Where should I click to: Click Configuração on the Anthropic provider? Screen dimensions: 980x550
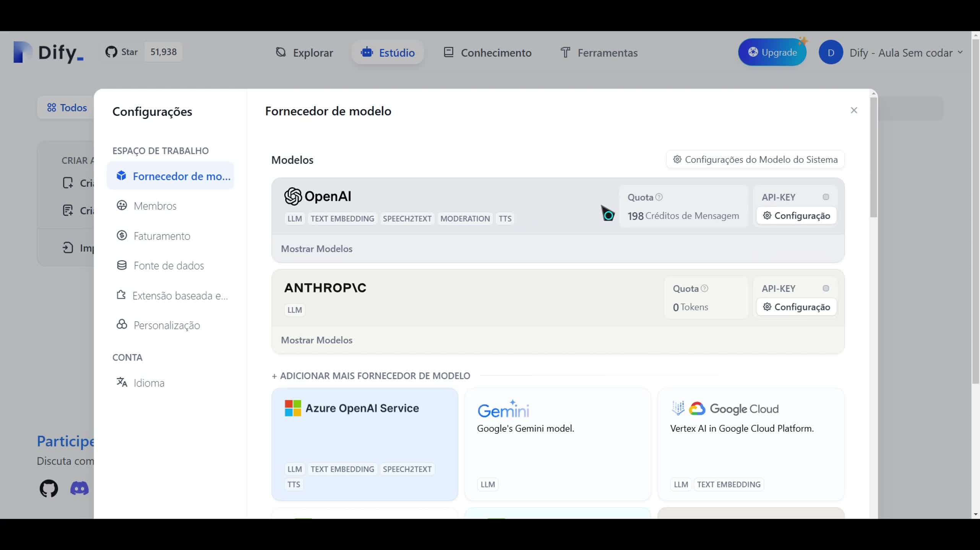tap(796, 307)
